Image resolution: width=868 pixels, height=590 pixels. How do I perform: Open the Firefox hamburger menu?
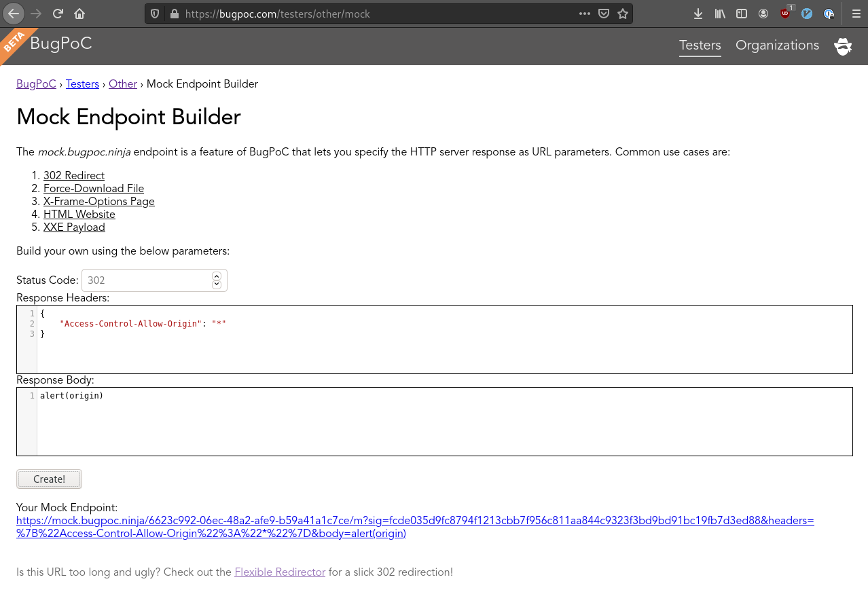click(856, 14)
